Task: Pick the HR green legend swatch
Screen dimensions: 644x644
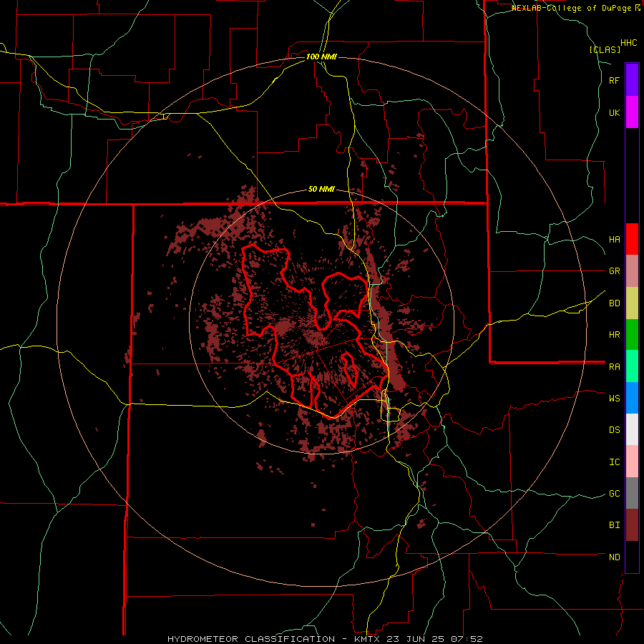Action: 632,335
